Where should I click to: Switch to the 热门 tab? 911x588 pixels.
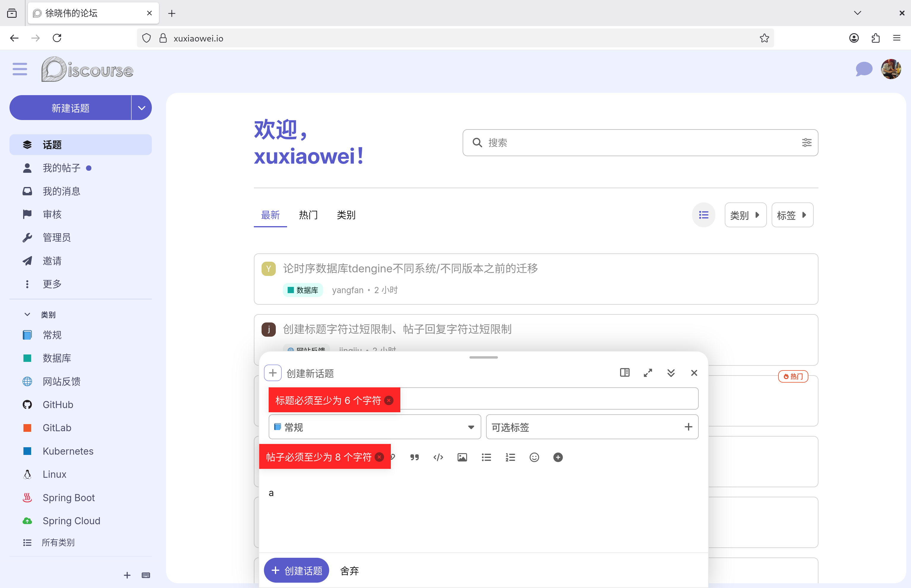pos(308,215)
